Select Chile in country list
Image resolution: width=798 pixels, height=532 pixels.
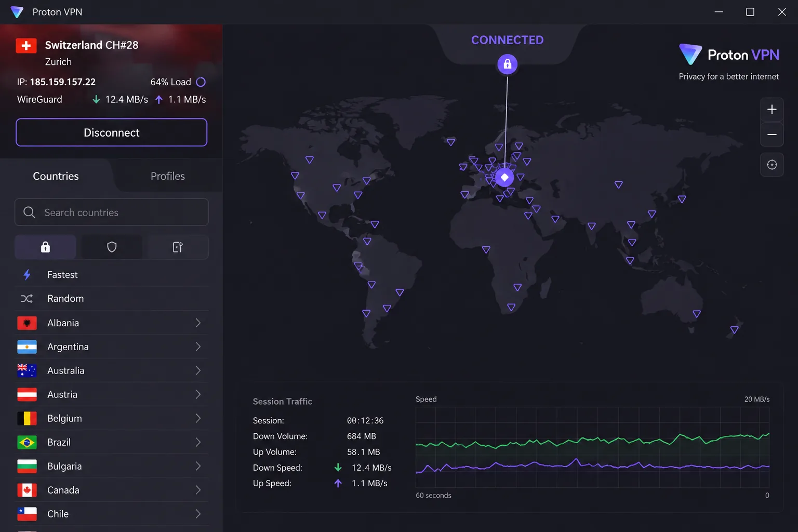(112, 514)
